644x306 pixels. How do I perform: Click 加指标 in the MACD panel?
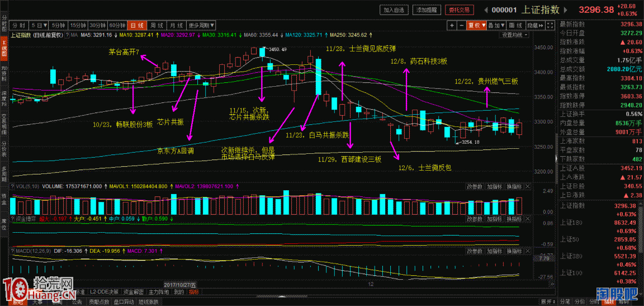pyautogui.click(x=495, y=250)
